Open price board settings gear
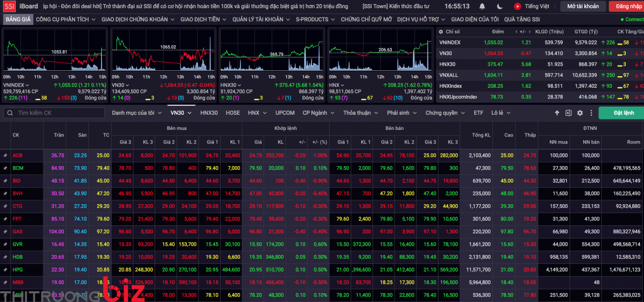This screenshot has width=644, height=302. tap(580, 113)
